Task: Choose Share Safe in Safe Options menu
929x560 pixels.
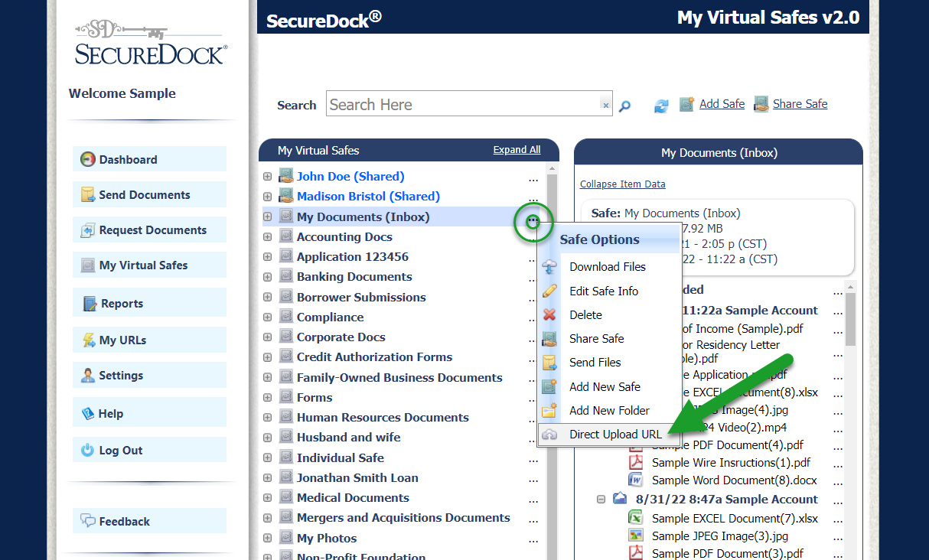Action: [597, 338]
